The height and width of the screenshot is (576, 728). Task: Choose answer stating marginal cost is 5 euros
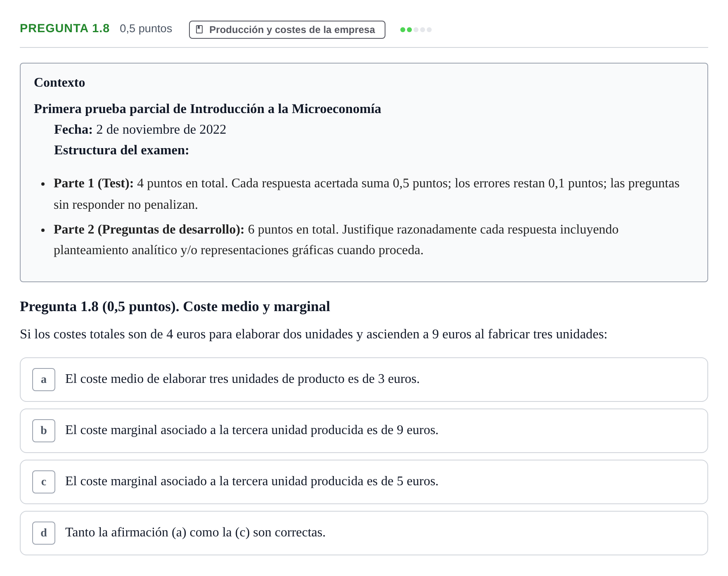[364, 482]
